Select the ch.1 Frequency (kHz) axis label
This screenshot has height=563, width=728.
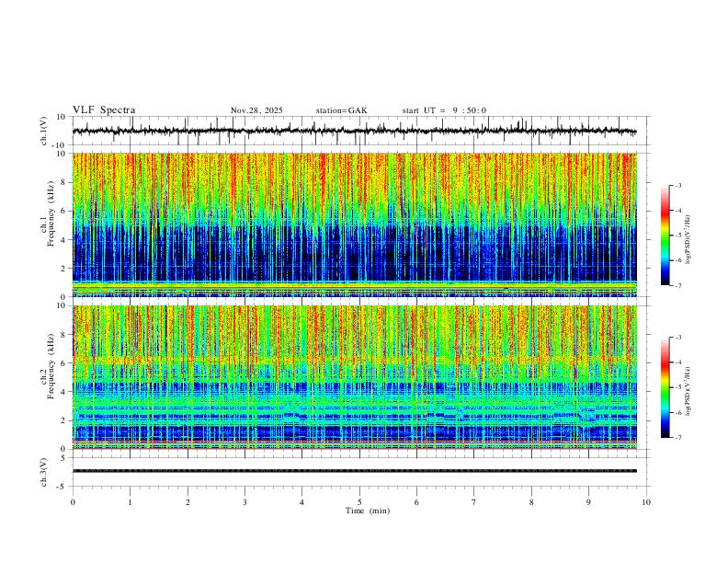click(x=48, y=213)
